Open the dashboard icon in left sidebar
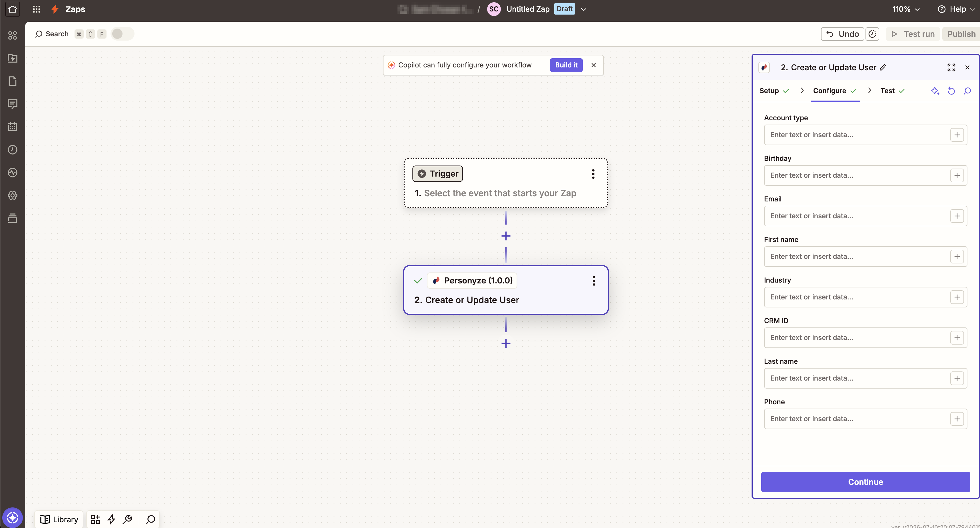The height and width of the screenshot is (528, 980). point(13,35)
